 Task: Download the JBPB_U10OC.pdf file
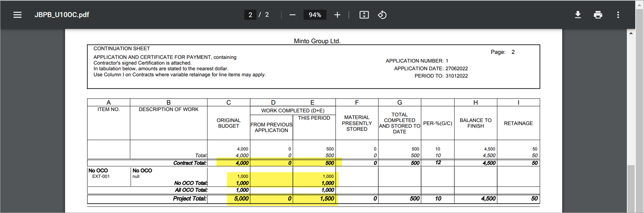point(578,15)
